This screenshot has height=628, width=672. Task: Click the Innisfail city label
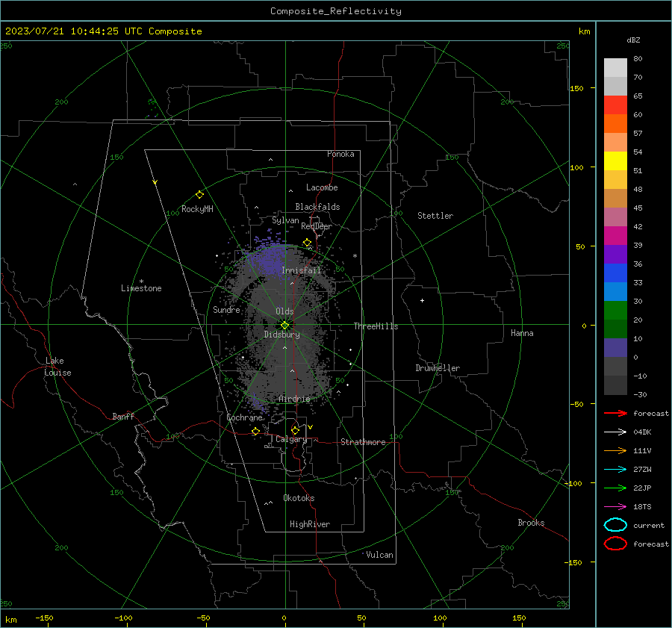coord(302,270)
